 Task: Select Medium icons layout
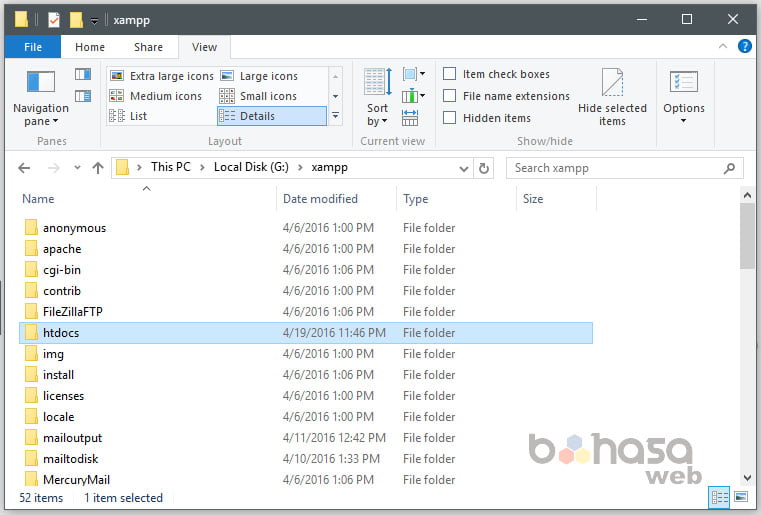tap(156, 96)
